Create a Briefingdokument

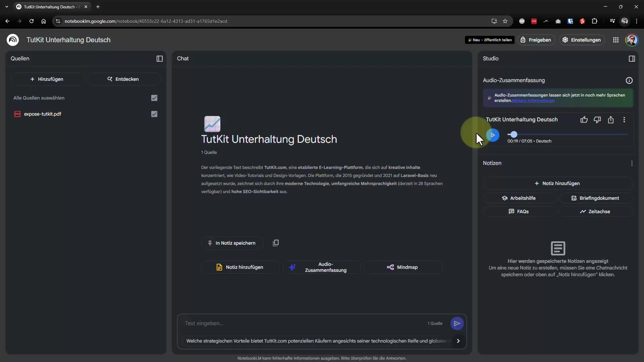coord(596,198)
